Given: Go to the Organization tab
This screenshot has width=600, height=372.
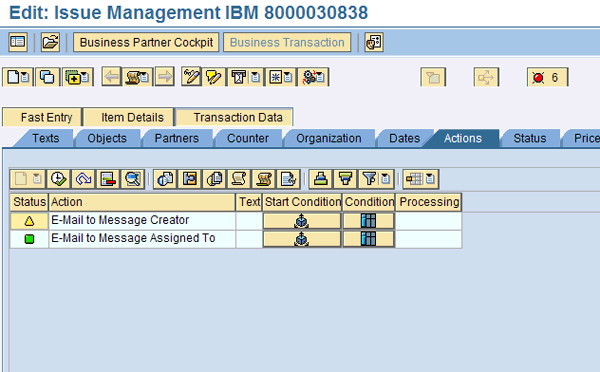Looking at the screenshot, I should click(328, 138).
